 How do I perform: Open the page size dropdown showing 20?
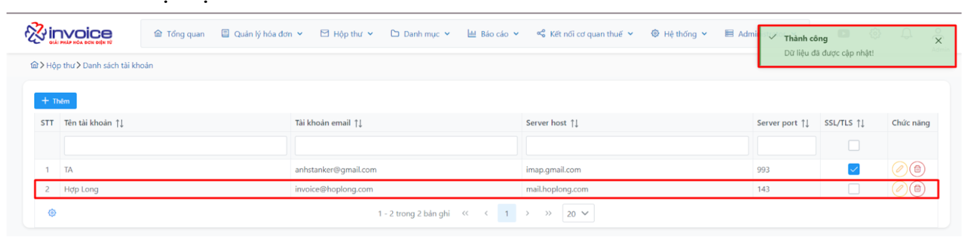(578, 214)
